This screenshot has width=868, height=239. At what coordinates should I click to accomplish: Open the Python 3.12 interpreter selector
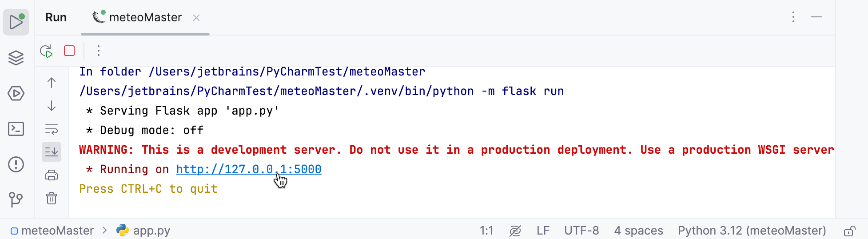point(752,231)
